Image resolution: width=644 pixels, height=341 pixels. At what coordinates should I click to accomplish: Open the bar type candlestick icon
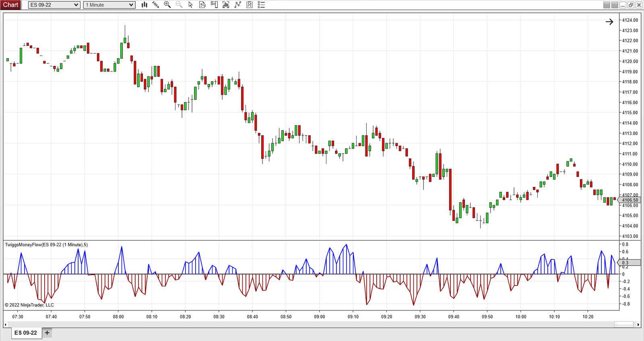(x=144, y=5)
